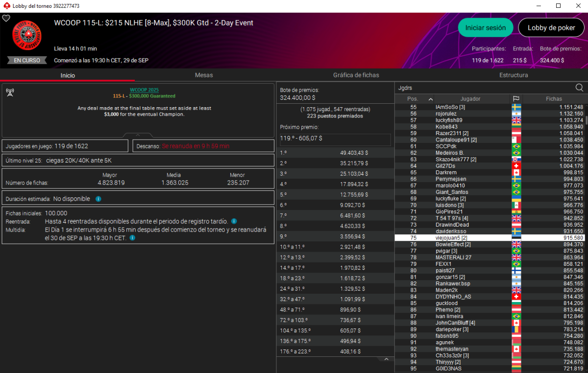Maximize the tournament lobby window
The image size is (588, 373).
pyautogui.click(x=558, y=6)
